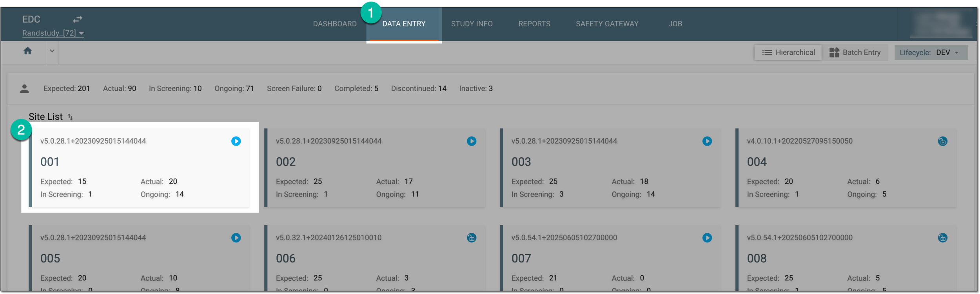Click version v4.0.10.1 text on site 004
This screenshot has width=980, height=294.
800,141
